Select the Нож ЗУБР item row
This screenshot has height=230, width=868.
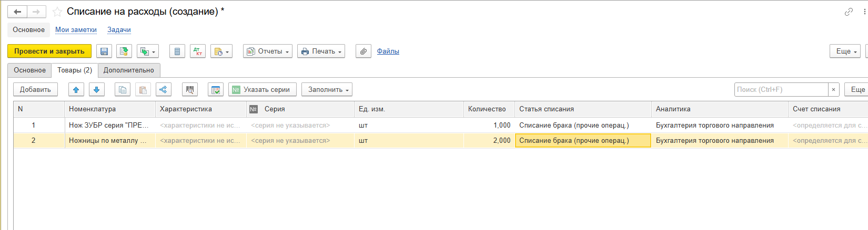click(109, 126)
